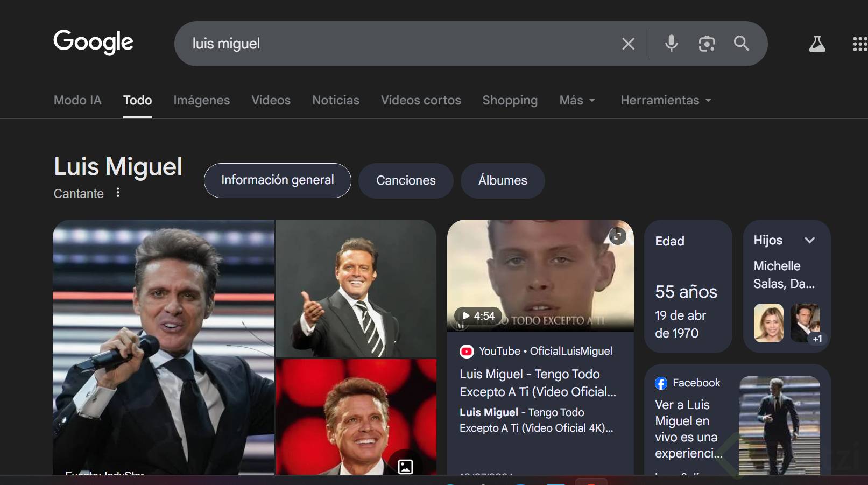
Task: Switch to Modo IA tab
Action: [77, 100]
